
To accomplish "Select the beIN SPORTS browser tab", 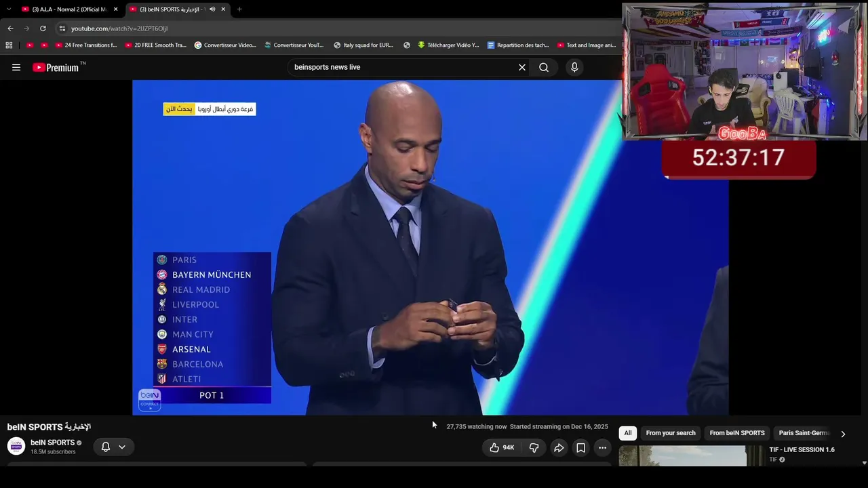I will point(178,9).
